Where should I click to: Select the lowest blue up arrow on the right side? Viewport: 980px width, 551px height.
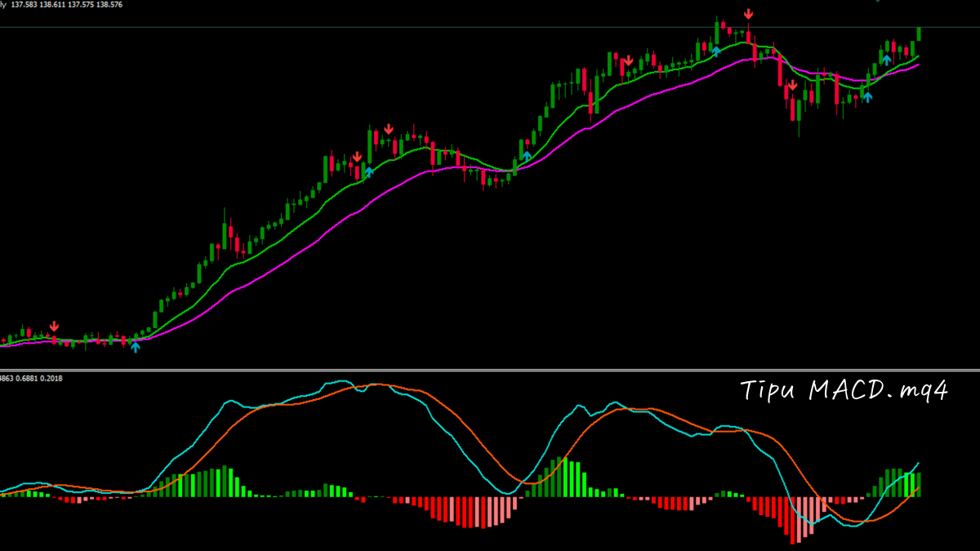pyautogui.click(x=867, y=97)
